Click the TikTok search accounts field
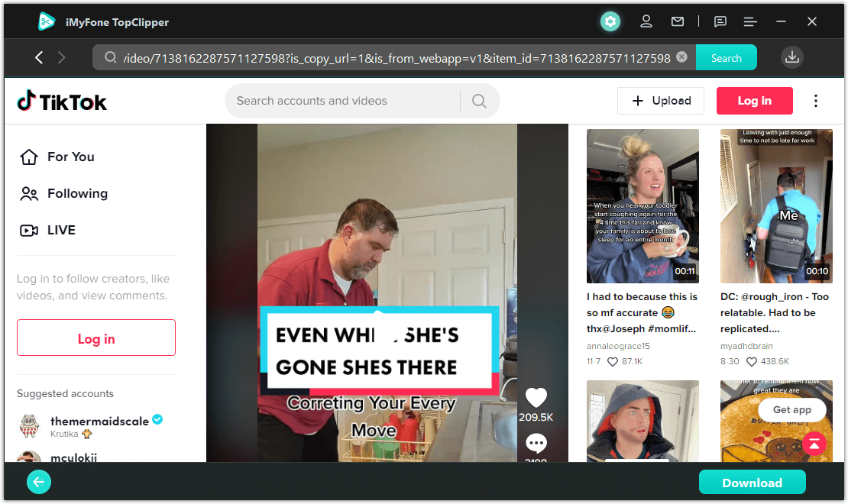848x504 pixels. [x=344, y=101]
